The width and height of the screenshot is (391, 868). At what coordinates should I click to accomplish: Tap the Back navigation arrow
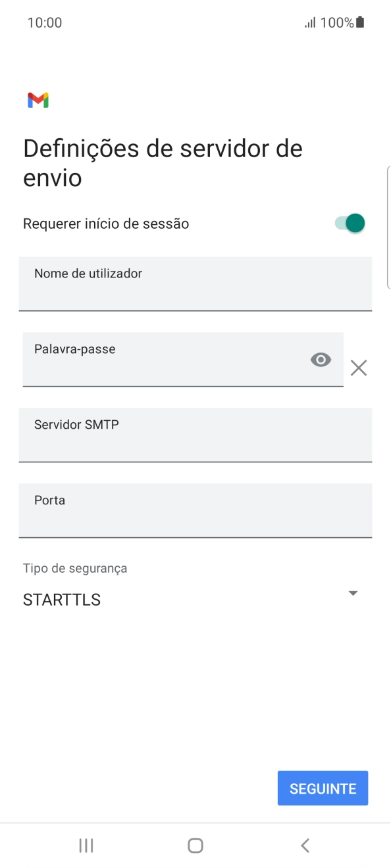pyautogui.click(x=305, y=846)
